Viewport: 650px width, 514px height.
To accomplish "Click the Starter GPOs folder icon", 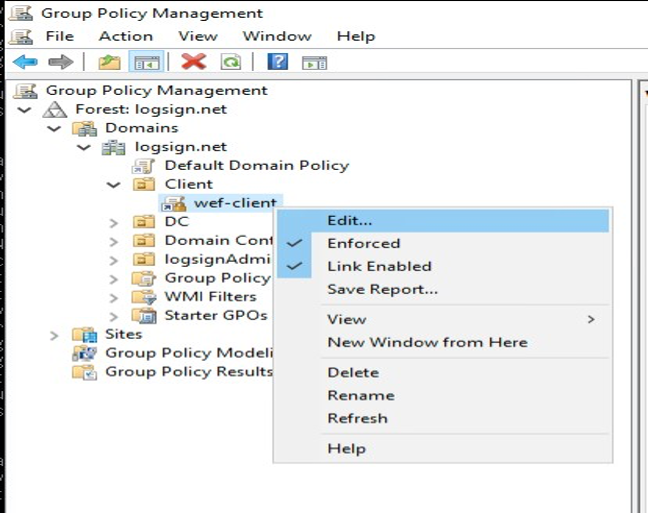I will [x=144, y=316].
